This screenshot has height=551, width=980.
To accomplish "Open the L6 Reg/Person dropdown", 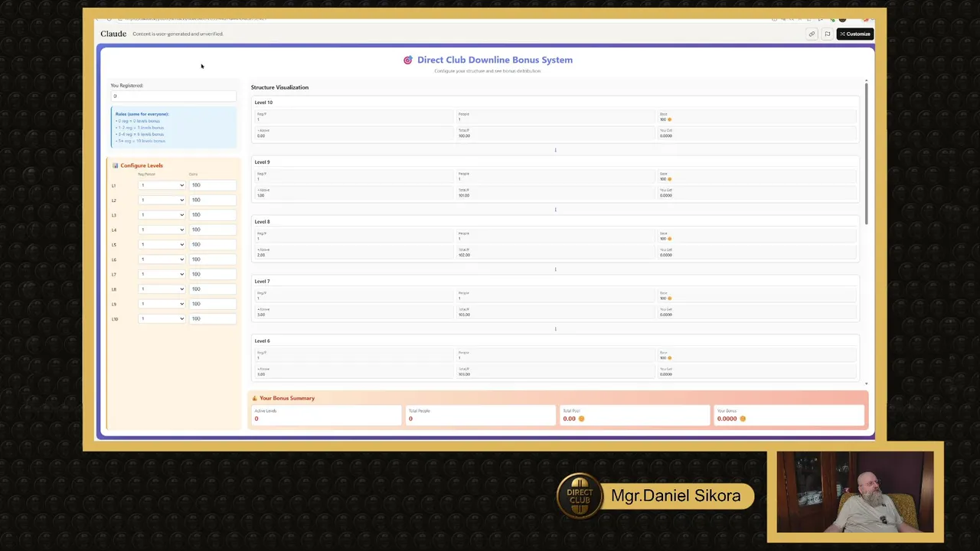I will point(162,259).
